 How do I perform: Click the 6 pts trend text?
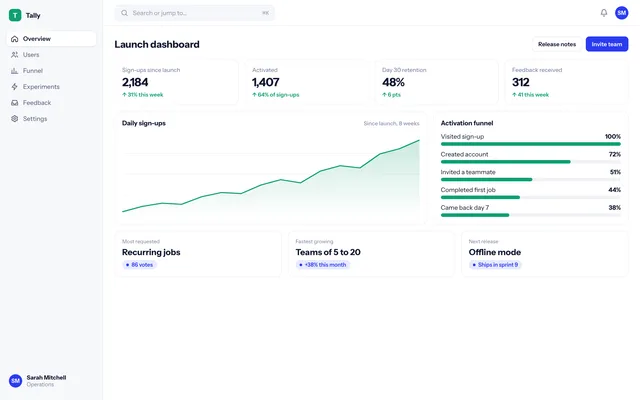[391, 95]
